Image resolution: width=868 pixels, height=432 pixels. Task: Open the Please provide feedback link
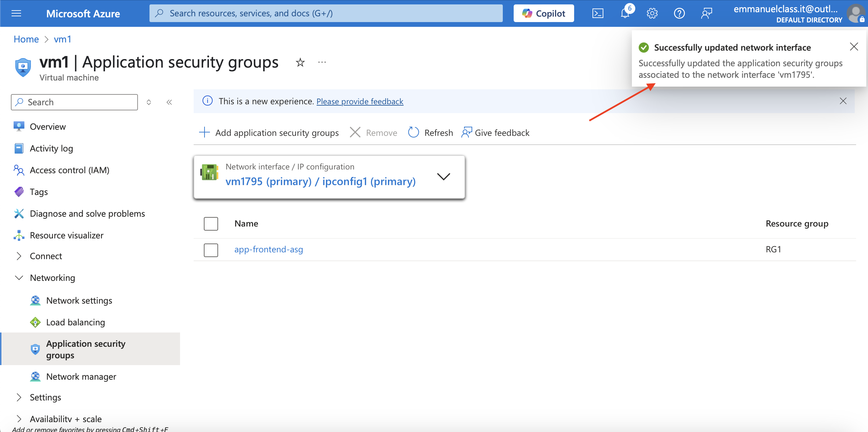pyautogui.click(x=360, y=101)
